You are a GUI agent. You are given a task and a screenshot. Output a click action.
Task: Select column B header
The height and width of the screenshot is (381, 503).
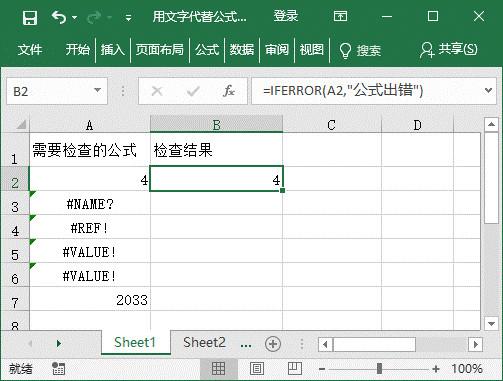point(216,125)
